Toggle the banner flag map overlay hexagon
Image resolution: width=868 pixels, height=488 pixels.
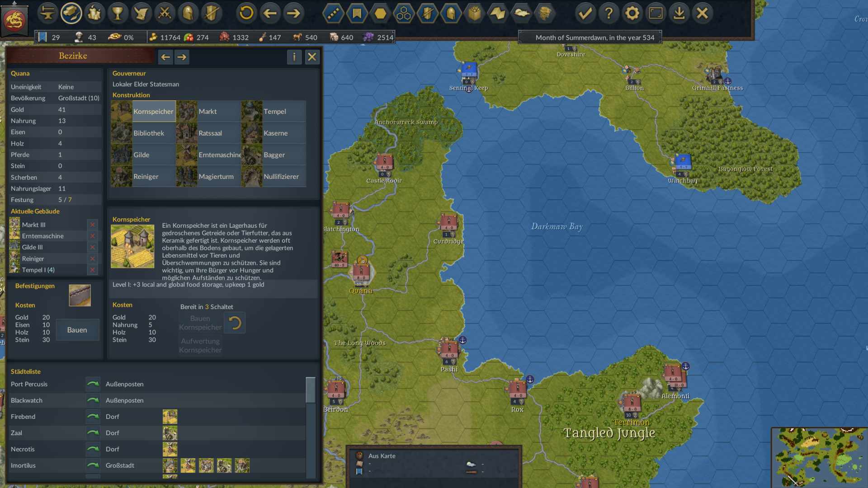point(357,13)
